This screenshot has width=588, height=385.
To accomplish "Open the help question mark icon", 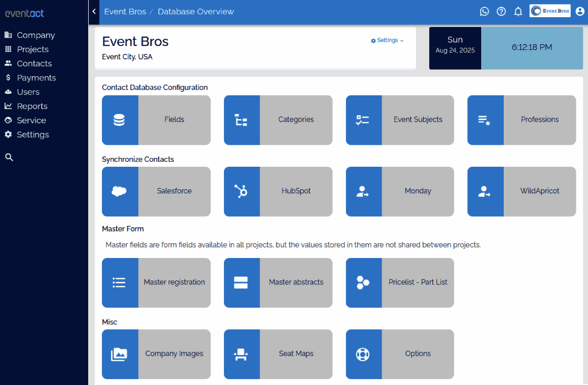I will coord(501,11).
